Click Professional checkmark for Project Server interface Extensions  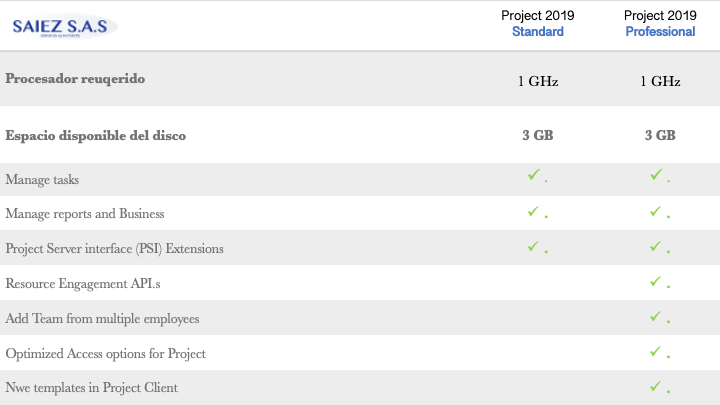656,245
